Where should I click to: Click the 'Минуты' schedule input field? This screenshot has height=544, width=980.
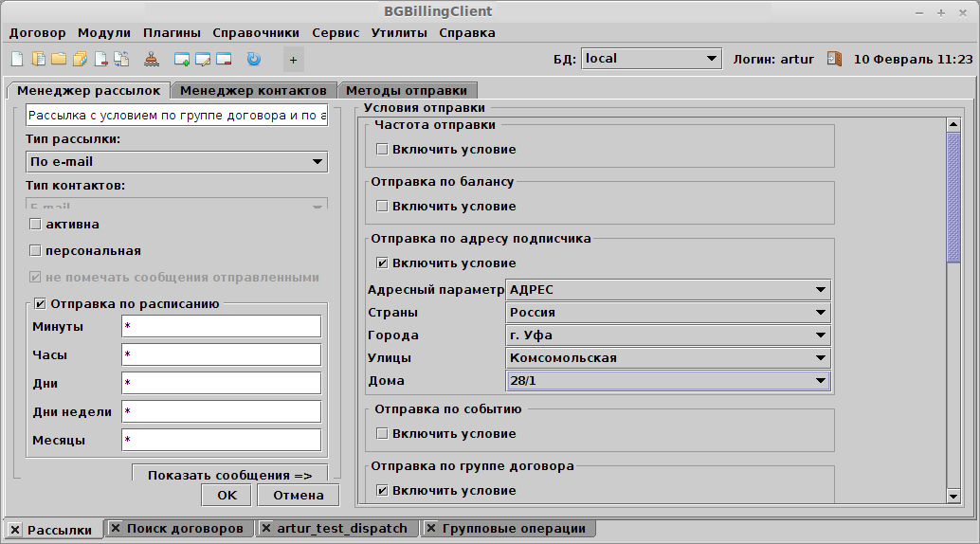(x=221, y=327)
